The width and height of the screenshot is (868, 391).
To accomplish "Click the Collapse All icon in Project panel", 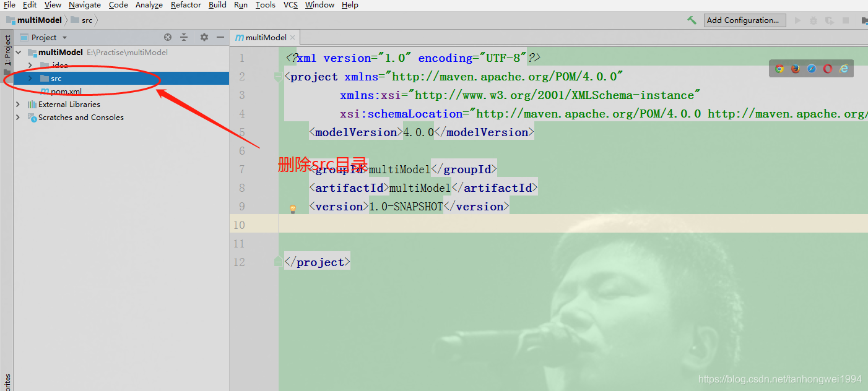I will (x=184, y=37).
